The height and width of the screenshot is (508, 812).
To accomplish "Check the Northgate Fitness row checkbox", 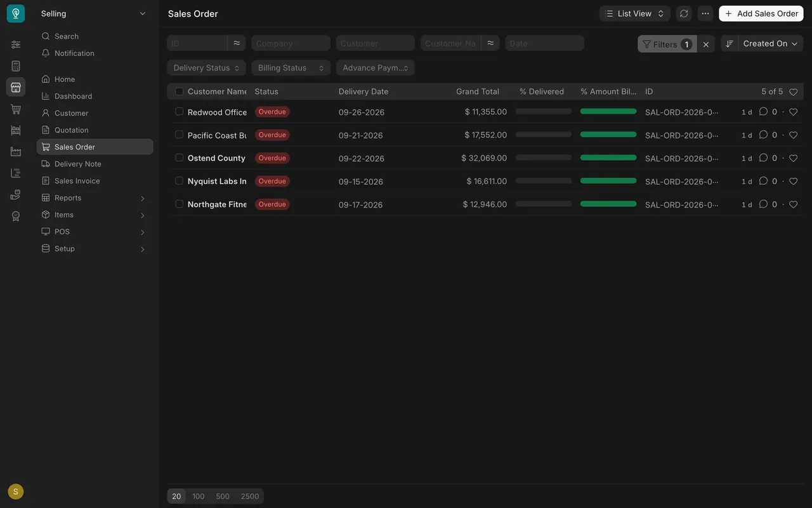I will click(180, 204).
